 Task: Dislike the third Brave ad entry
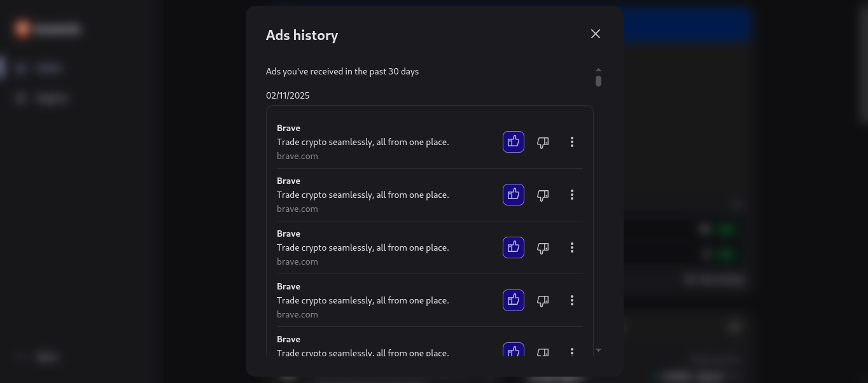click(x=543, y=248)
